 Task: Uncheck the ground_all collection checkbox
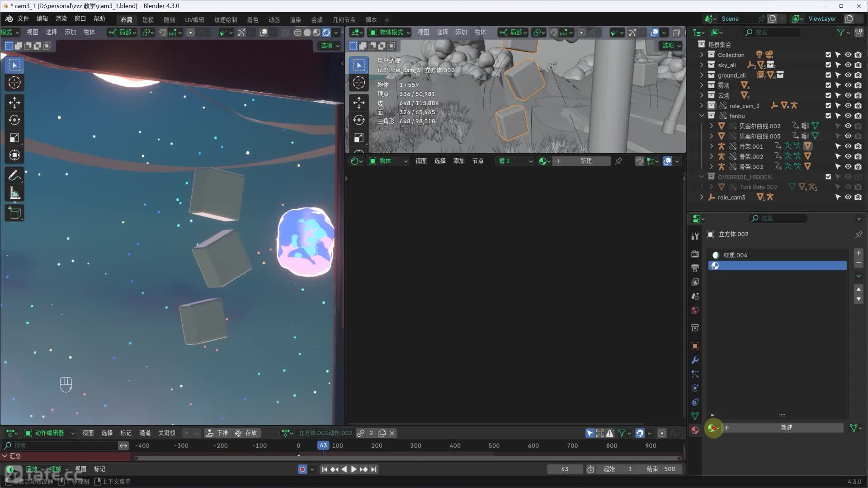828,75
